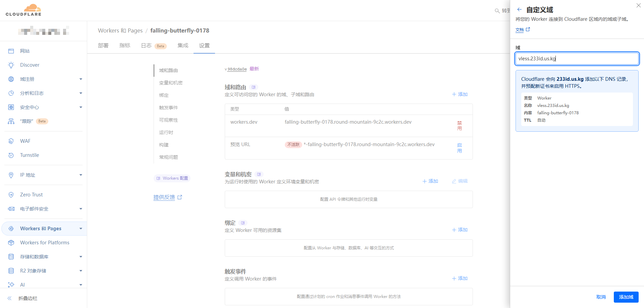Click the 分析和日志 chart icon
The height and width of the screenshot is (308, 644).
tap(11, 93)
